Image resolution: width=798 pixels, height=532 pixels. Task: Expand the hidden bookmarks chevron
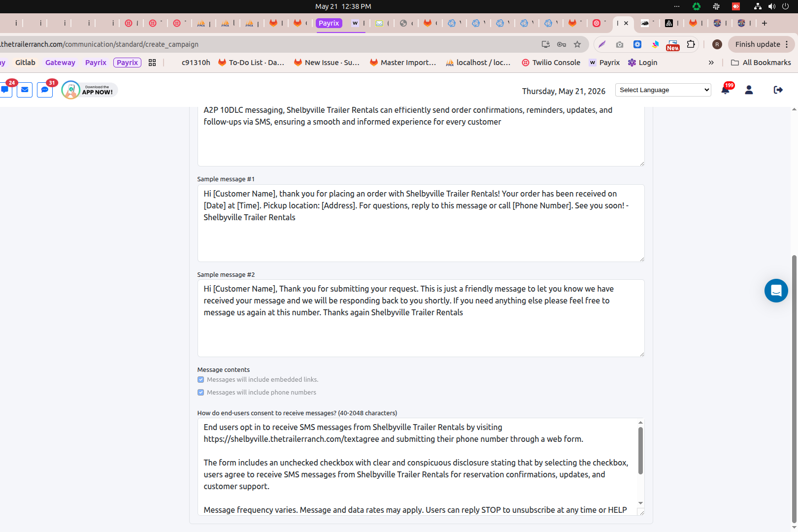(711, 63)
